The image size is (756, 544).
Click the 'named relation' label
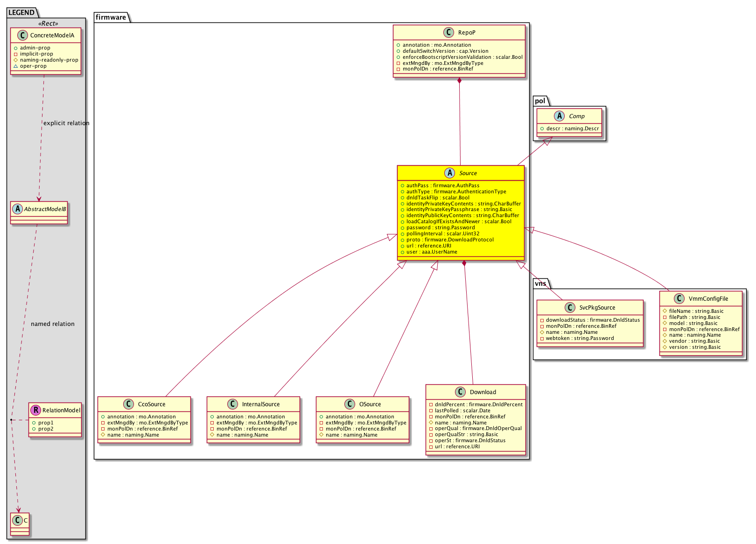[53, 324]
